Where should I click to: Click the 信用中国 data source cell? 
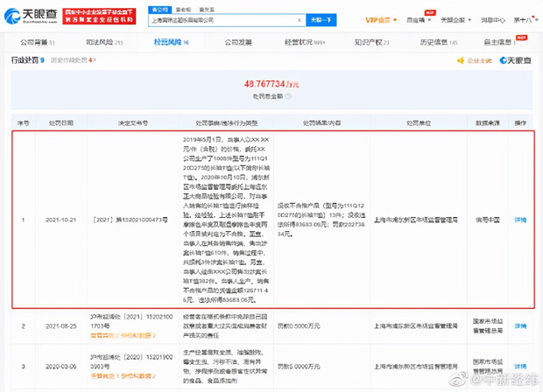(488, 220)
